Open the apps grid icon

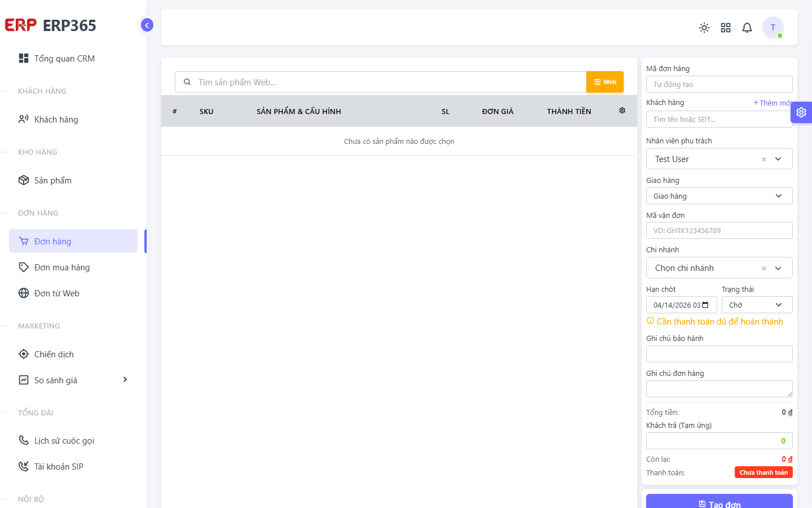coord(726,28)
